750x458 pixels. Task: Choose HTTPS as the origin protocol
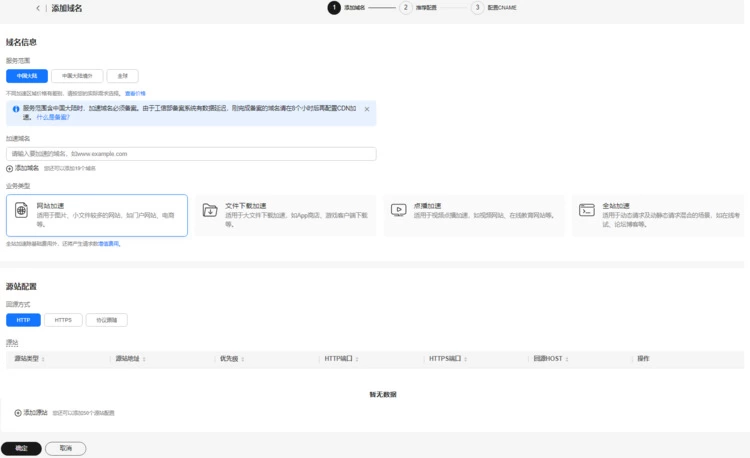pyautogui.click(x=63, y=320)
